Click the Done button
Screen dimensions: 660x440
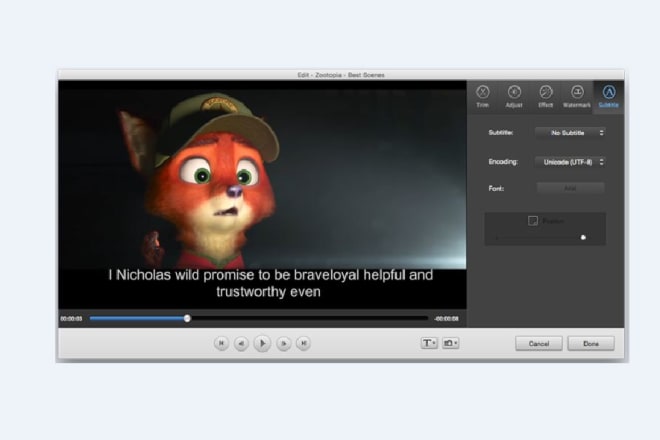[x=591, y=344]
